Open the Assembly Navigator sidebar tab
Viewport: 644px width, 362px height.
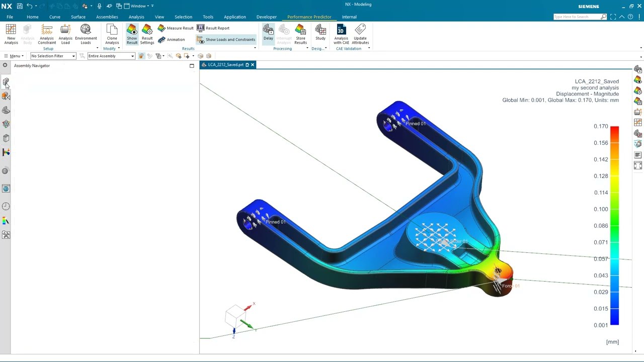(x=6, y=82)
